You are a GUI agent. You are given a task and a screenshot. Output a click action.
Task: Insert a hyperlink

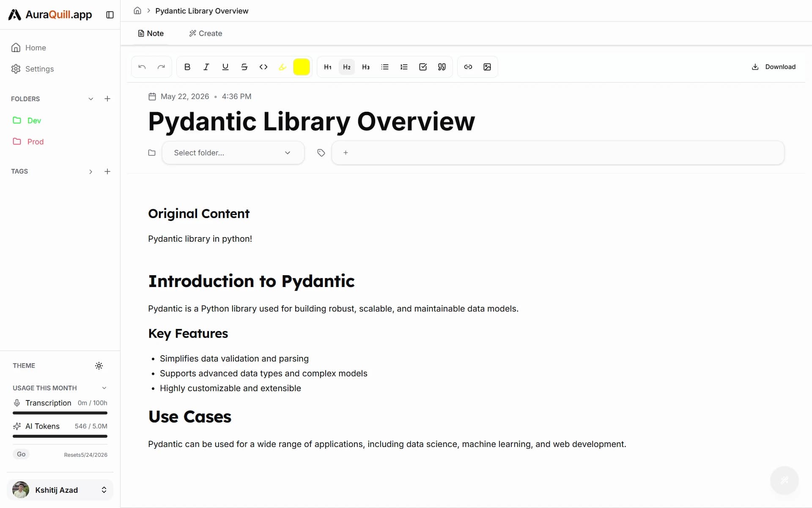tap(468, 67)
